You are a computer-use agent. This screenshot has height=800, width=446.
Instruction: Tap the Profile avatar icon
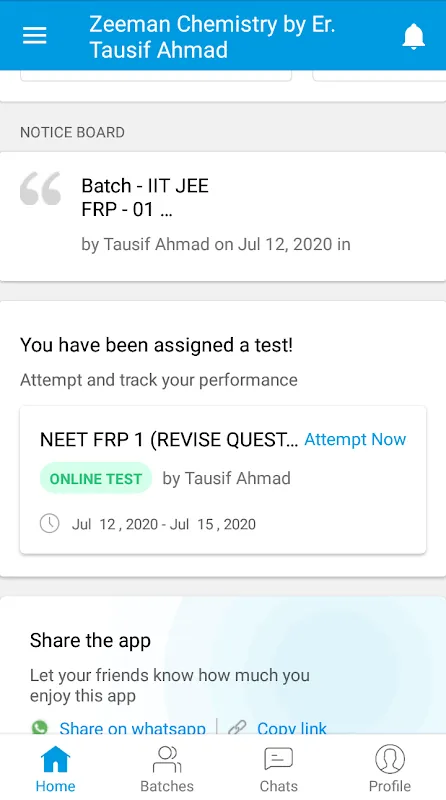(x=390, y=759)
